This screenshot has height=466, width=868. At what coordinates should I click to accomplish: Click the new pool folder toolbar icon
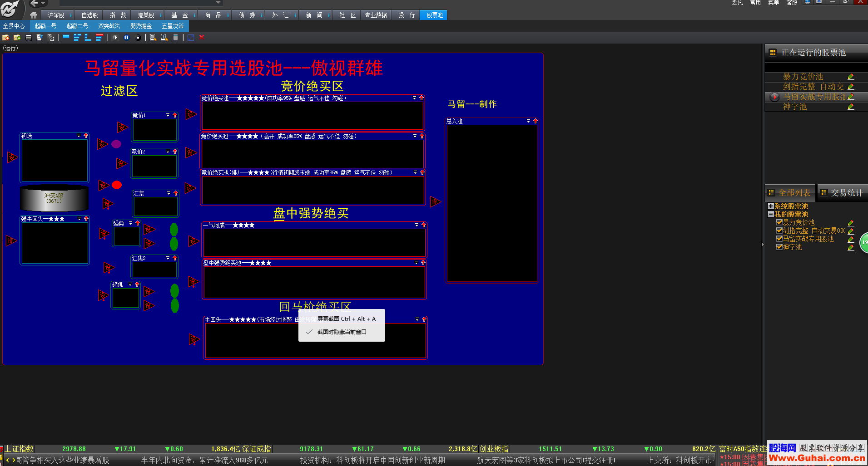(x=6, y=38)
